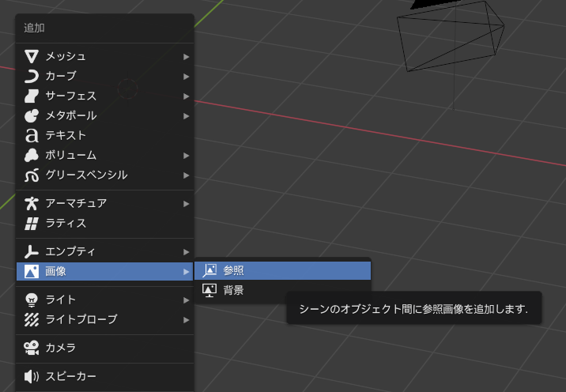Click the Reference (参照) image icon
The image size is (566, 392).
(x=209, y=270)
